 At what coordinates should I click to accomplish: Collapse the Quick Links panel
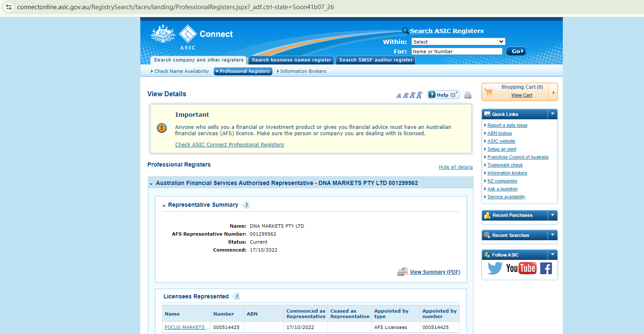coord(553,114)
